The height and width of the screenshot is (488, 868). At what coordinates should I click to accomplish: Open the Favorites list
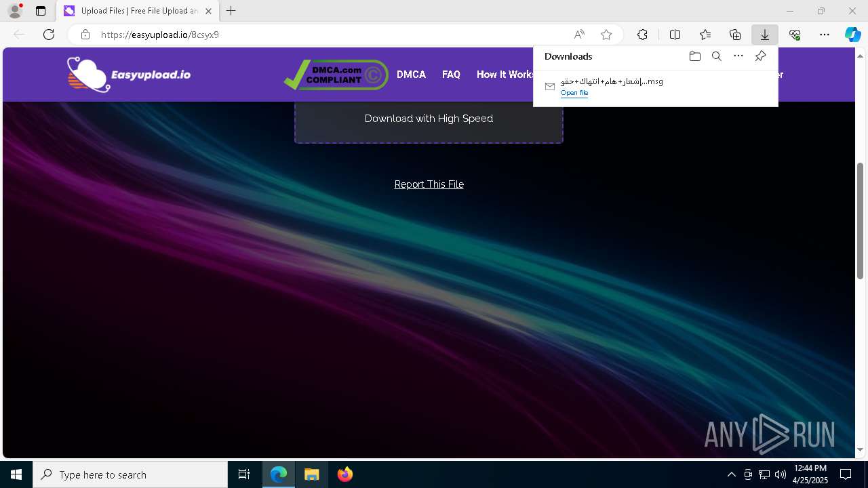(x=705, y=35)
